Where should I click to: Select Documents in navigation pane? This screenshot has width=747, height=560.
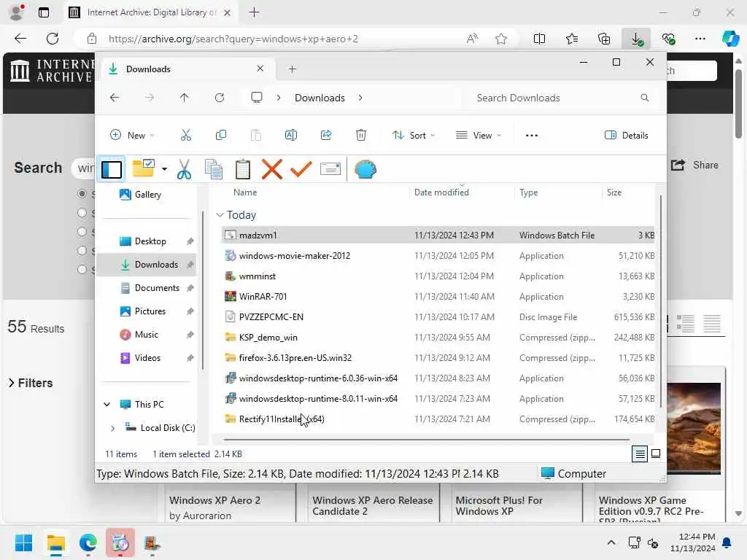click(x=147, y=287)
